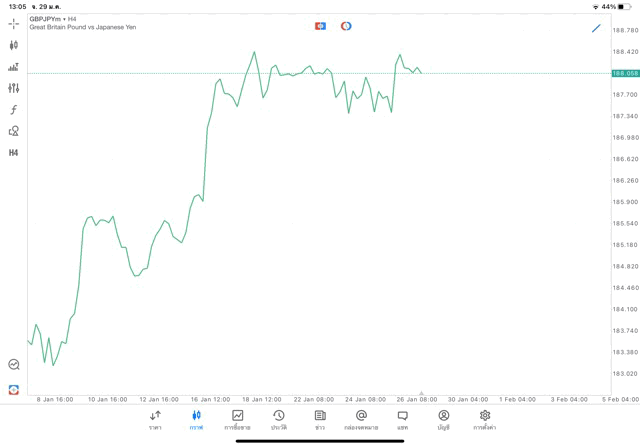Select the crosshair tool in left sidebar

click(x=14, y=23)
